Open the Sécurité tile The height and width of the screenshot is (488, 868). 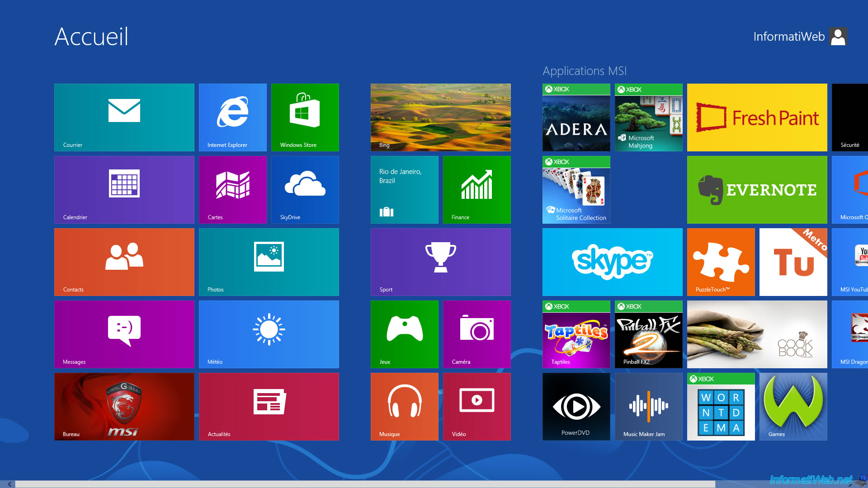click(x=850, y=117)
